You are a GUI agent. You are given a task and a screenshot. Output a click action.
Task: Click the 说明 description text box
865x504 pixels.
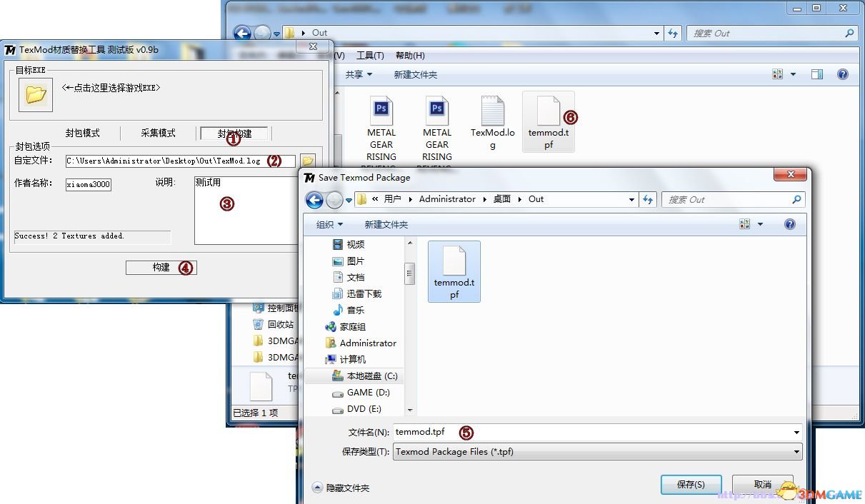click(x=246, y=210)
